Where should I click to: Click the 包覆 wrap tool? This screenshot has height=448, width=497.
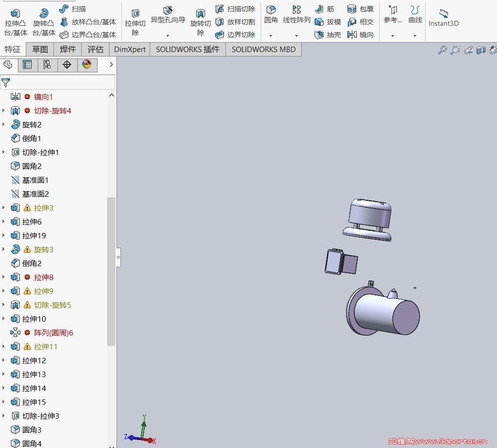coord(360,9)
